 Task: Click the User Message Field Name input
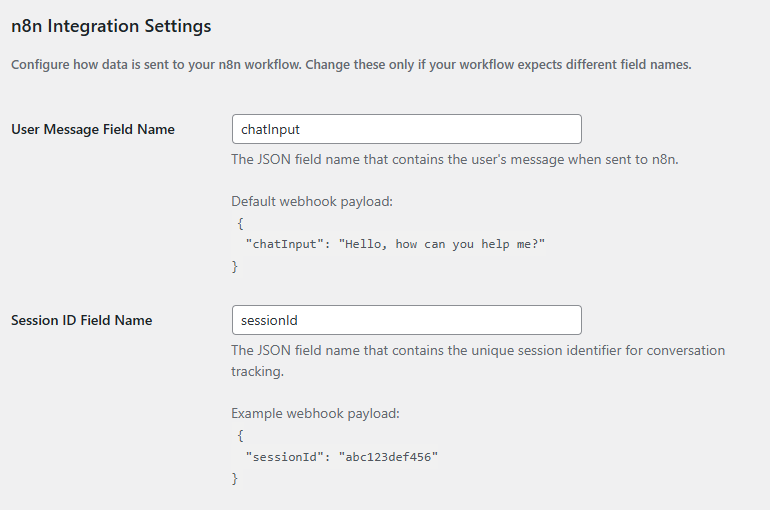point(407,129)
